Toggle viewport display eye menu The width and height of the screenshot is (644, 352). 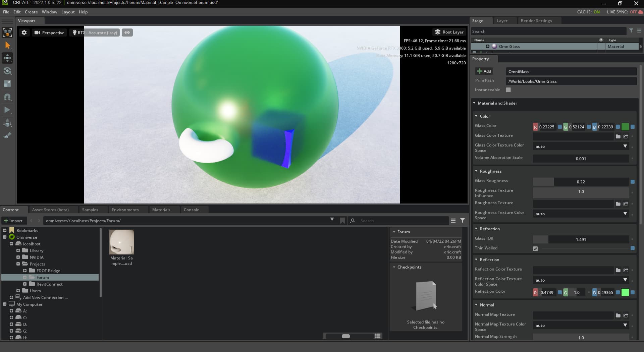(127, 33)
